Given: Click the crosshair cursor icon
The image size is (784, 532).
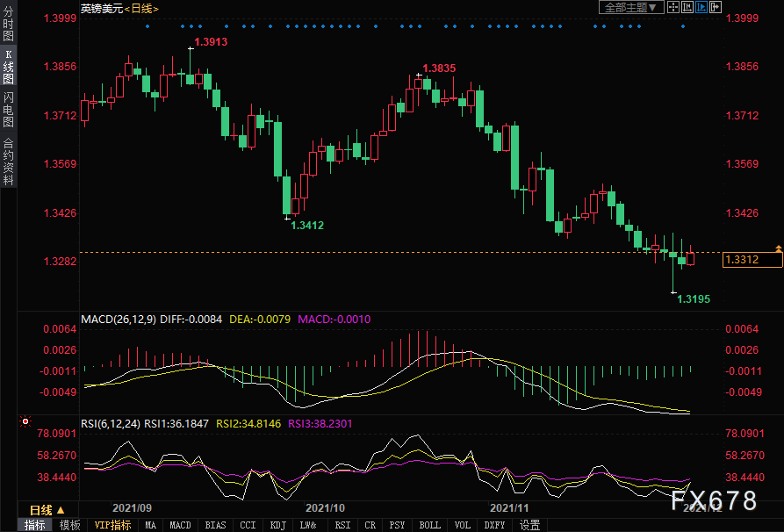Looking at the screenshot, I should pyautogui.click(x=673, y=7).
